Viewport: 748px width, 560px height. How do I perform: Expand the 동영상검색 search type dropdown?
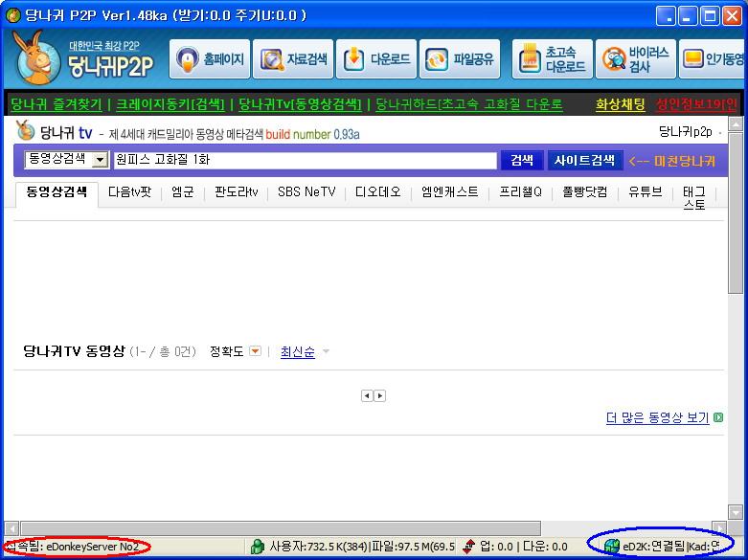[x=100, y=160]
